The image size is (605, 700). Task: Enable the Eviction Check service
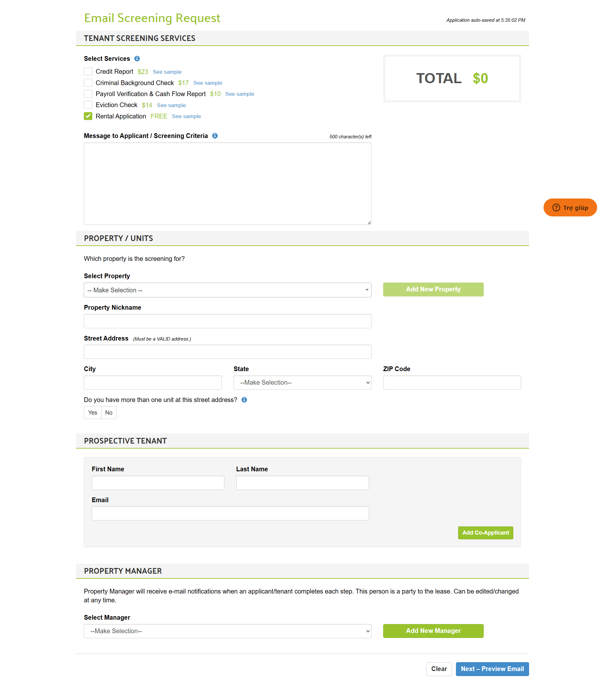click(88, 105)
